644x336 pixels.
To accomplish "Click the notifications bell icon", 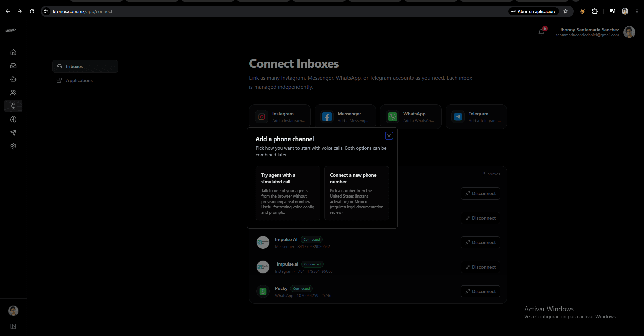I will (x=541, y=32).
